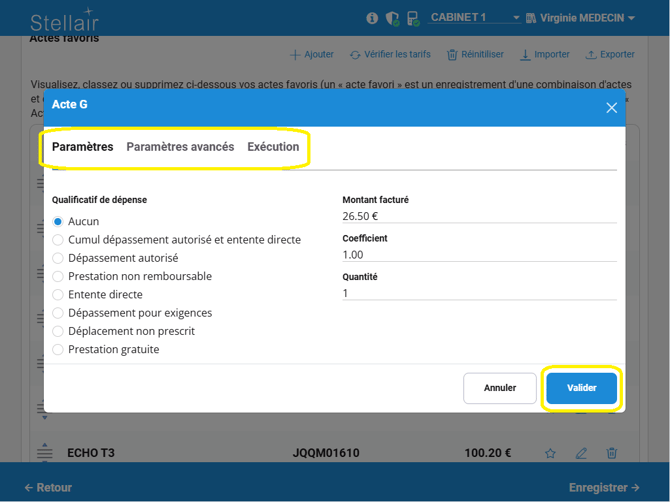The width and height of the screenshot is (670, 502).
Task: Select Entente directe radio option
Action: coord(58,295)
